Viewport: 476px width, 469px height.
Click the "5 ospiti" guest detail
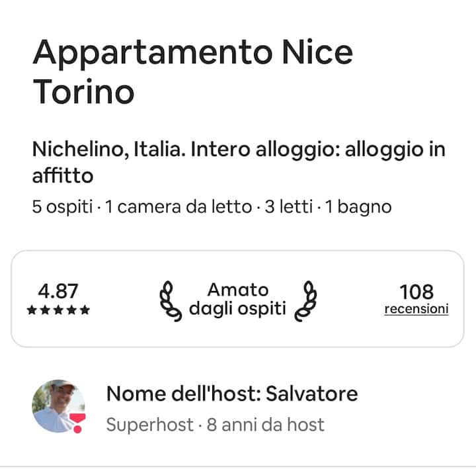click(61, 207)
